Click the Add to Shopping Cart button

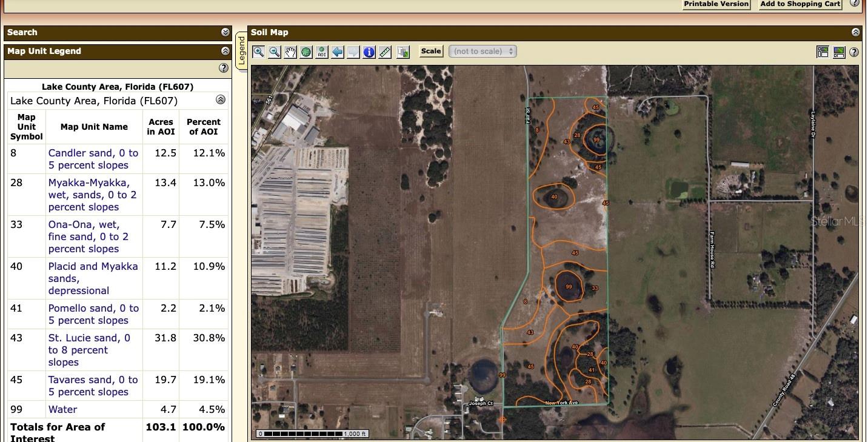tap(800, 4)
